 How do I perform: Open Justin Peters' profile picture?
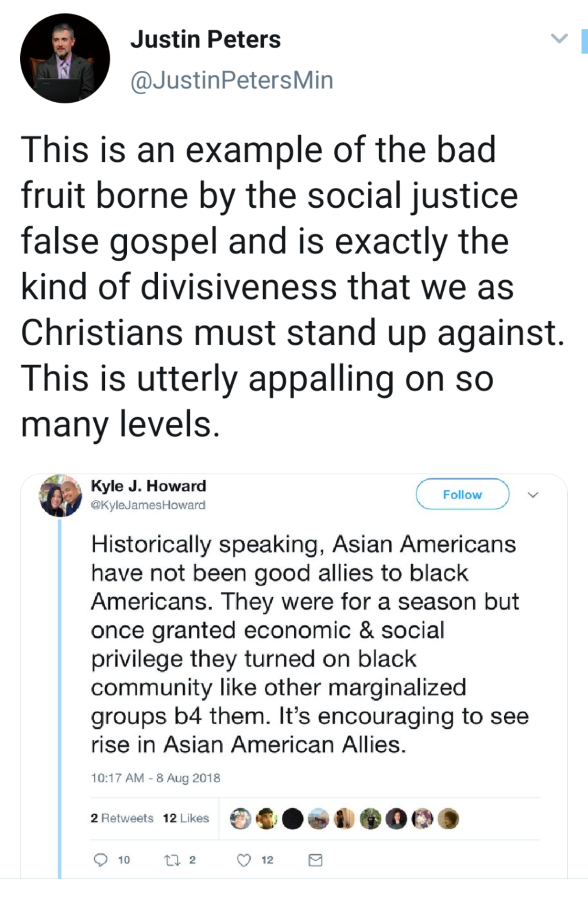coord(65,58)
